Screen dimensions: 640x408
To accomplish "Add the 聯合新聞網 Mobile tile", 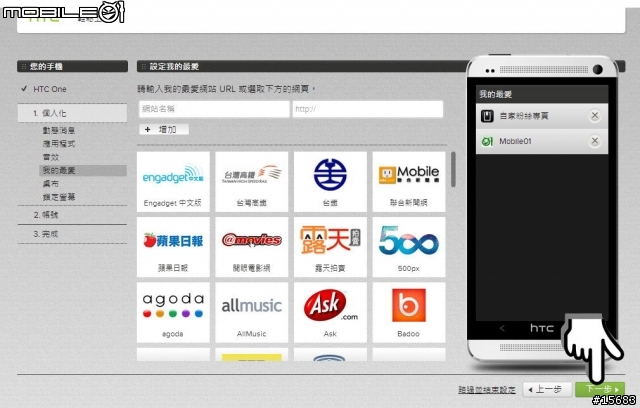I will click(409, 182).
